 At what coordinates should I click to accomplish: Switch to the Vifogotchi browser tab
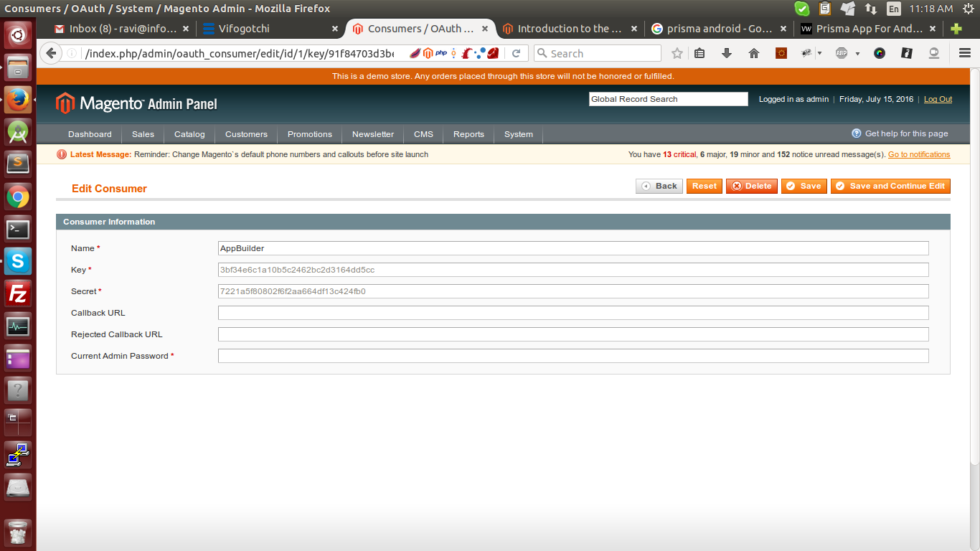(269, 29)
